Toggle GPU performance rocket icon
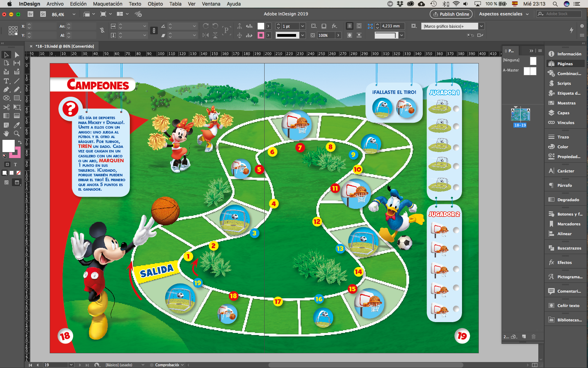 click(x=139, y=14)
